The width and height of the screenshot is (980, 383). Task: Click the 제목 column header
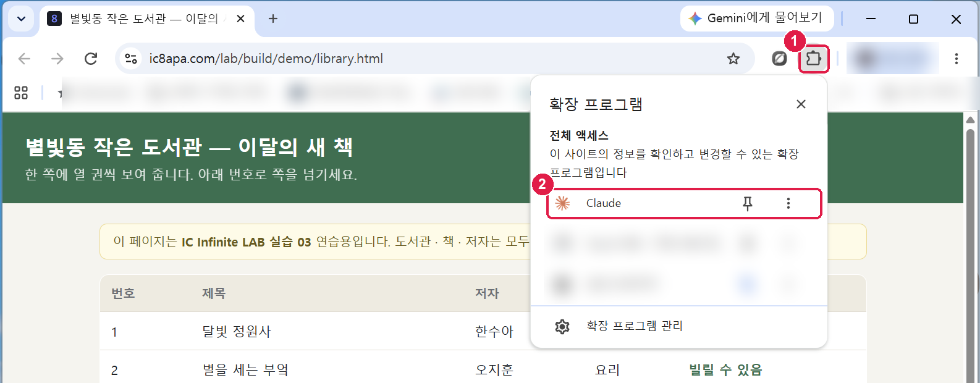pyautogui.click(x=214, y=293)
